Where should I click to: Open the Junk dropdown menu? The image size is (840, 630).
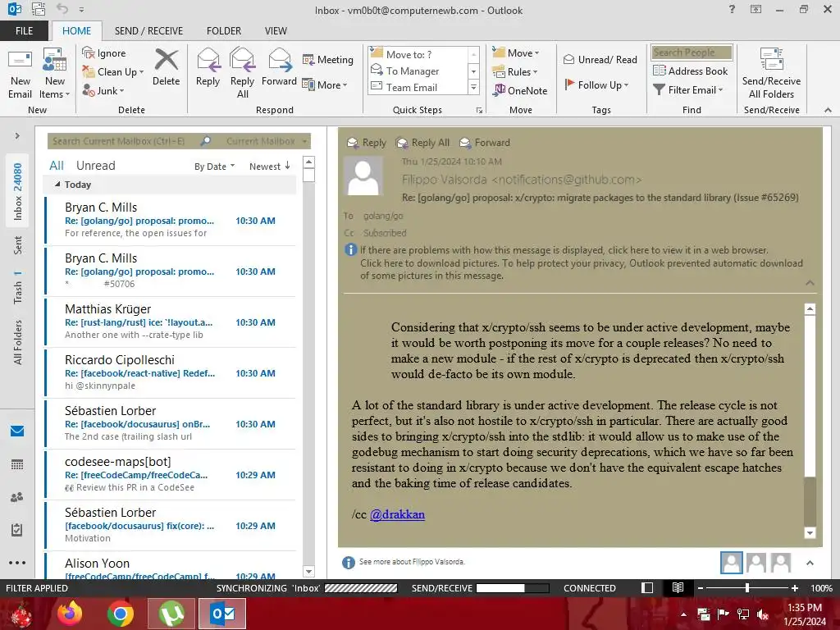coord(103,90)
